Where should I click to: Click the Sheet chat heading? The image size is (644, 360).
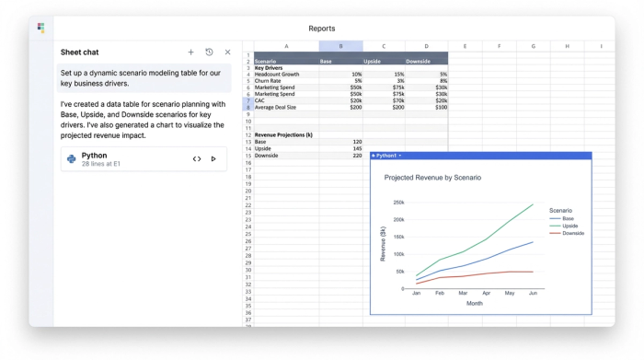point(79,52)
